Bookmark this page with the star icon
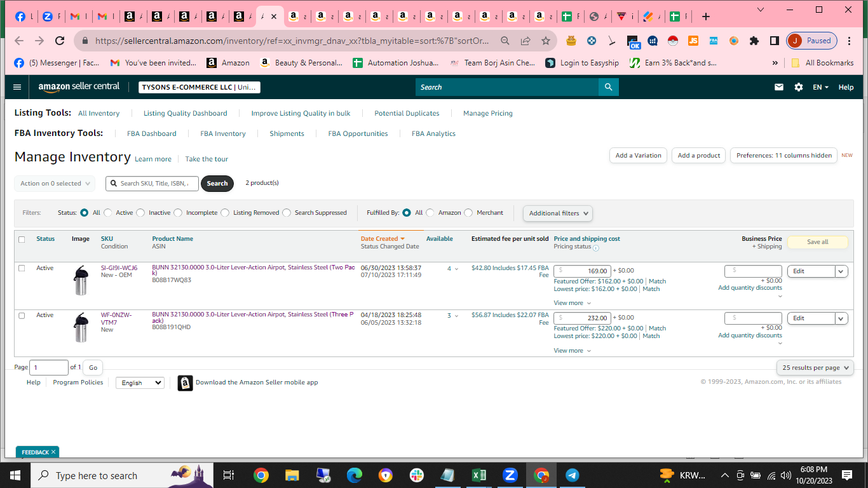This screenshot has width=868, height=488. (546, 41)
